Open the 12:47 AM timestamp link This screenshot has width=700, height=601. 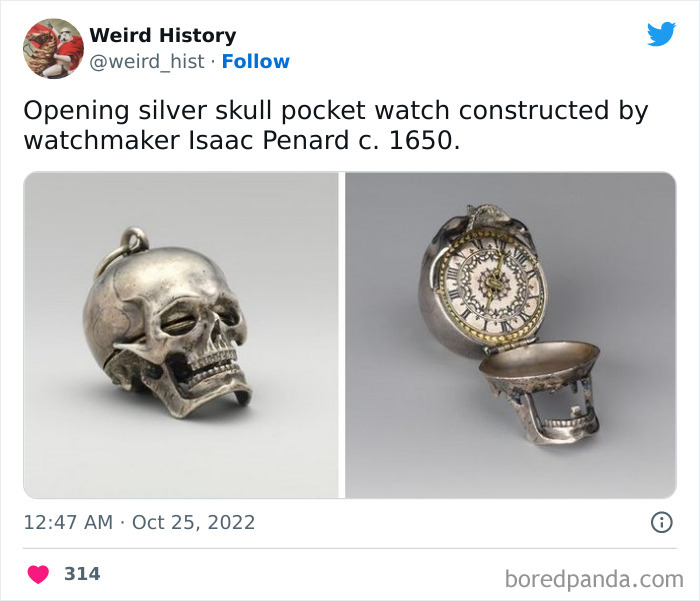[x=68, y=522]
